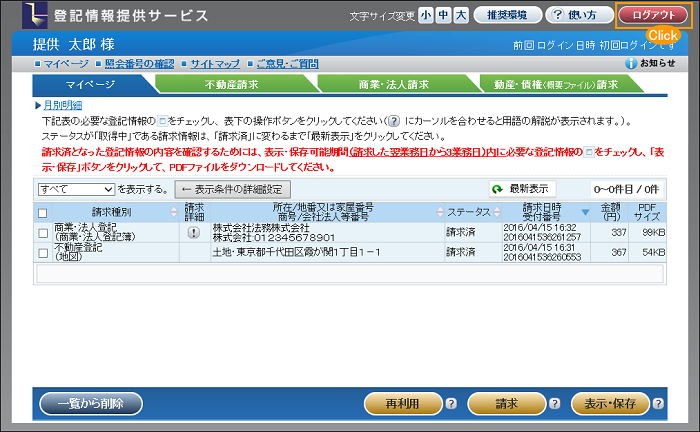The width and height of the screenshot is (700, 432).
Task: Sort by ステータス column arrows
Action: click(497, 212)
